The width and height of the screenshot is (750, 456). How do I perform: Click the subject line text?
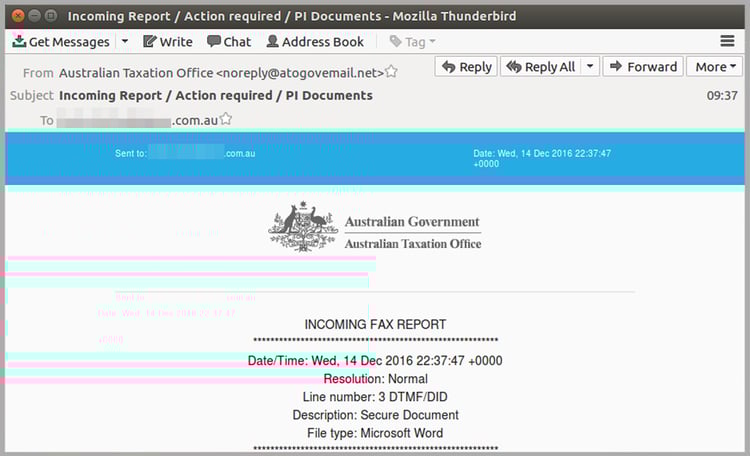pos(216,96)
